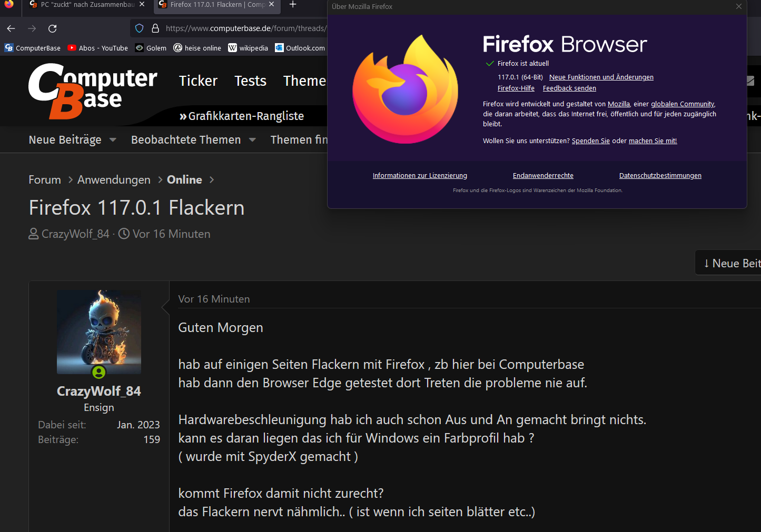Image resolution: width=761 pixels, height=532 pixels.
Task: Open the Endanwenderrechte link
Action: (543, 175)
